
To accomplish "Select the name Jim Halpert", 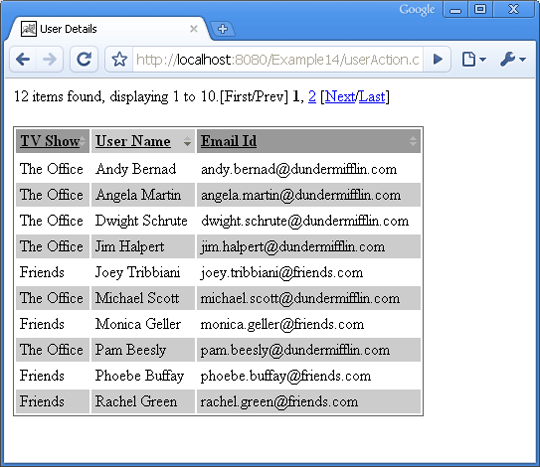I will (129, 247).
